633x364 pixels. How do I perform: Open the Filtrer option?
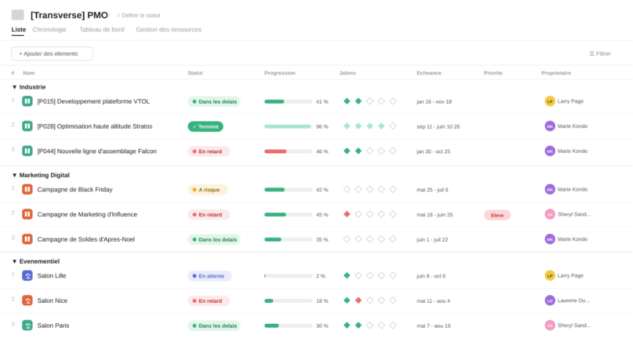tap(600, 54)
